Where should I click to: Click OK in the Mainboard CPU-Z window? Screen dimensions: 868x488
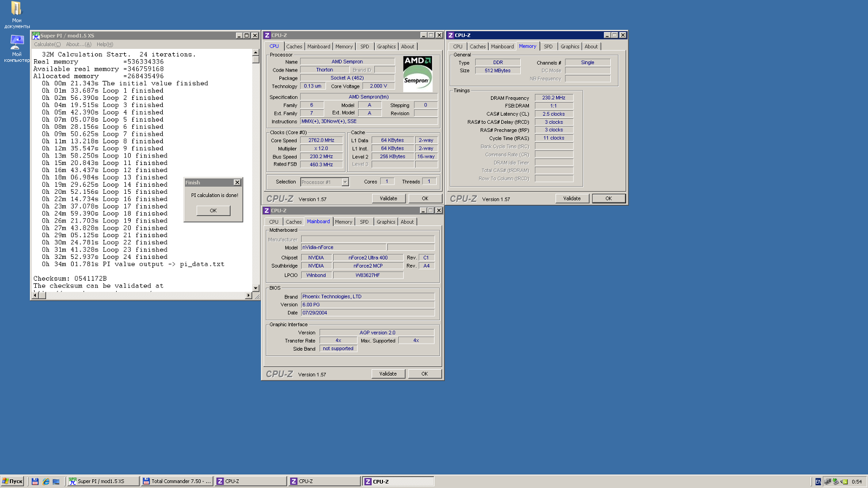(424, 374)
